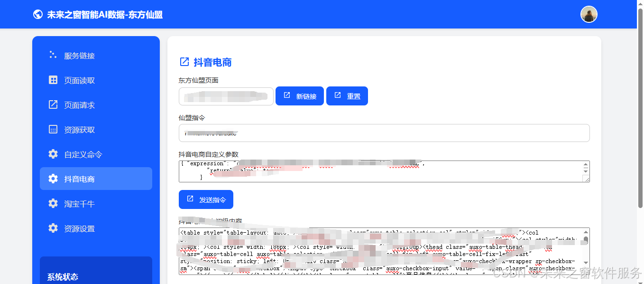
Task: Click the 抖音电商自定义参数 label
Action: pyautogui.click(x=208, y=154)
